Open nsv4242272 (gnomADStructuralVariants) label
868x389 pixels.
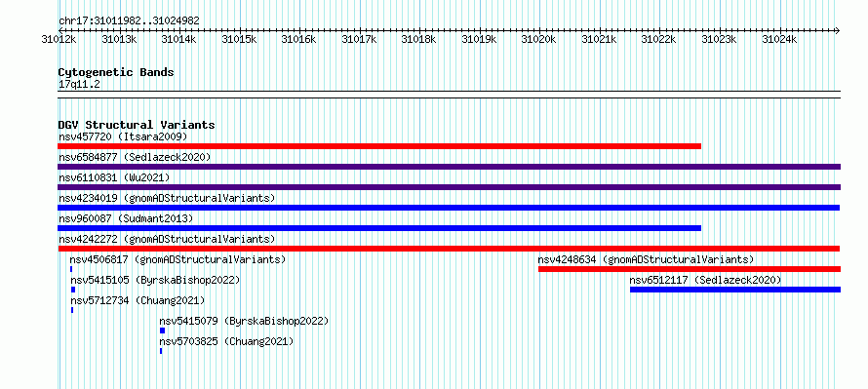(x=167, y=239)
